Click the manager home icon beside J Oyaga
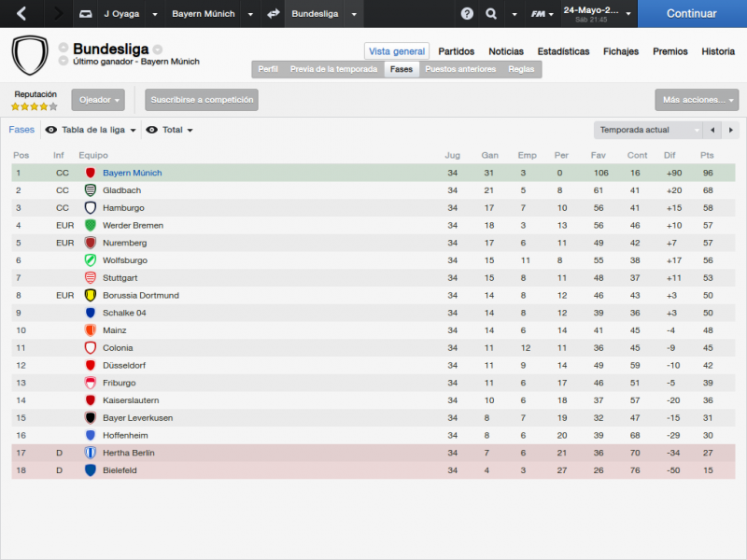747x560 pixels. coord(85,14)
